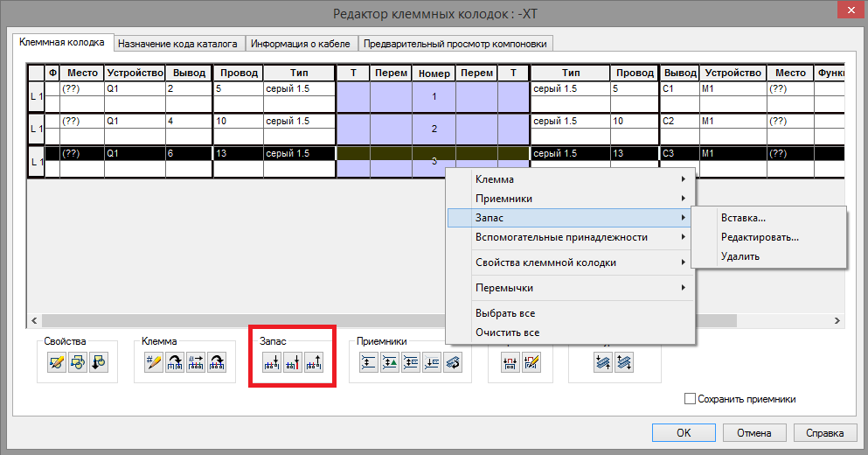The width and height of the screenshot is (868, 455).
Task: Click the first icon in Приемники group
Action: click(x=369, y=362)
